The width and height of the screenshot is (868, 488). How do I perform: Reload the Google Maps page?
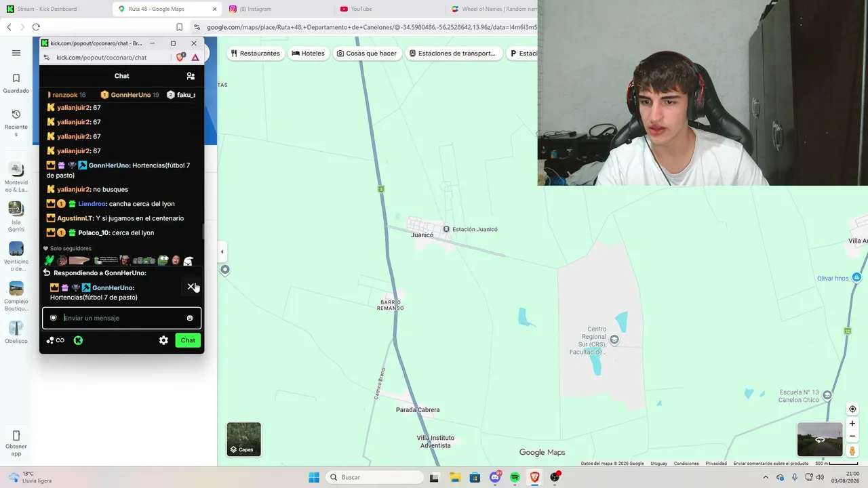36,27
